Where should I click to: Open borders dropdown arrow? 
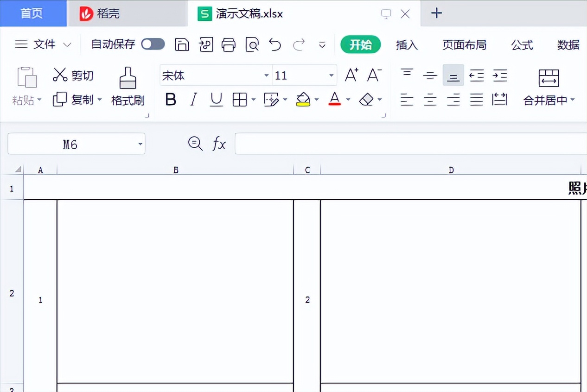point(253,100)
